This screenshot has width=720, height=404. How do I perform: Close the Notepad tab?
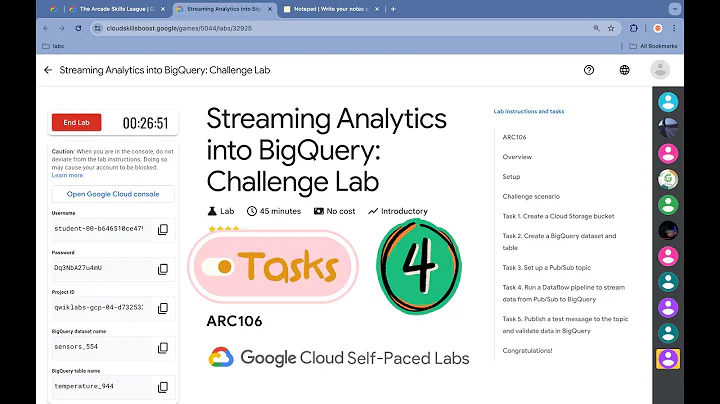[x=377, y=9]
